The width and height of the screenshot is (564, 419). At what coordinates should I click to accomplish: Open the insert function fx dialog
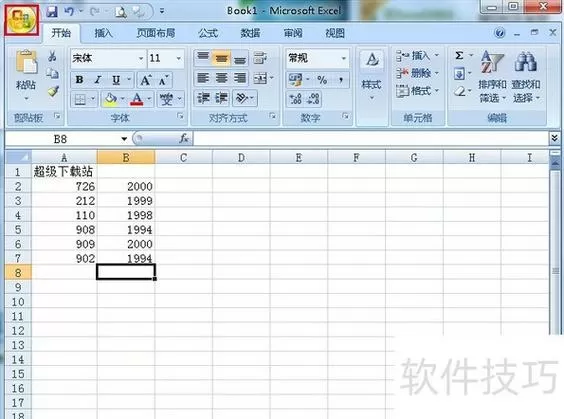pyautogui.click(x=184, y=138)
